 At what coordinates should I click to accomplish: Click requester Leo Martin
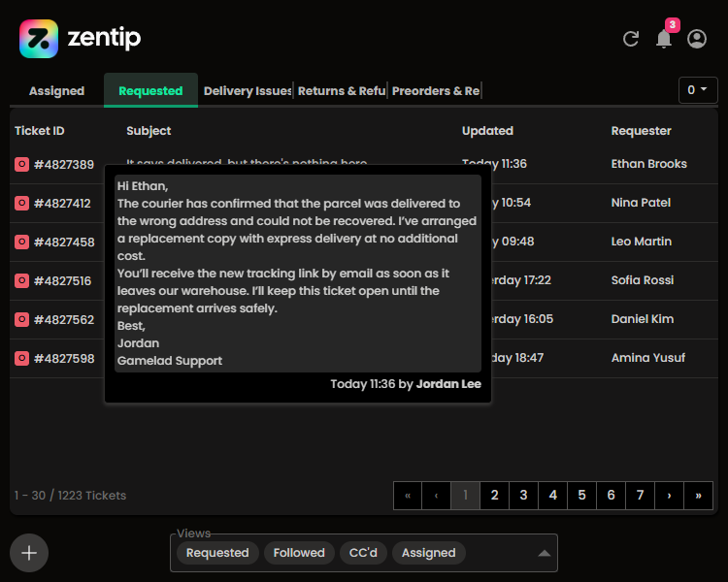642,242
